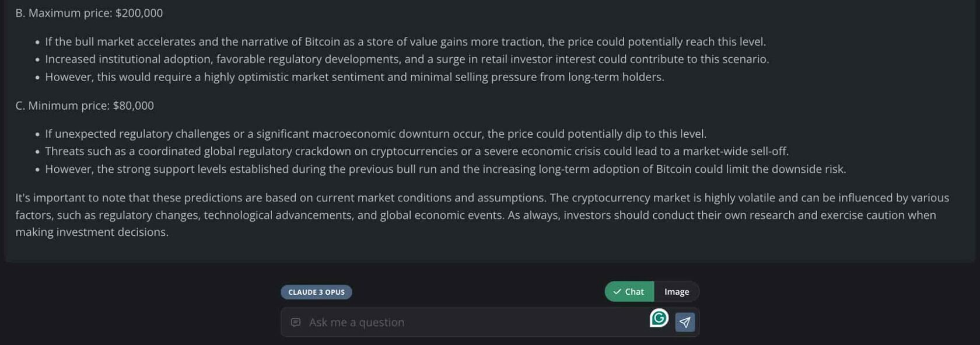Switch to Image mode
Image resolution: width=980 pixels, height=345 pixels.
coord(677,292)
